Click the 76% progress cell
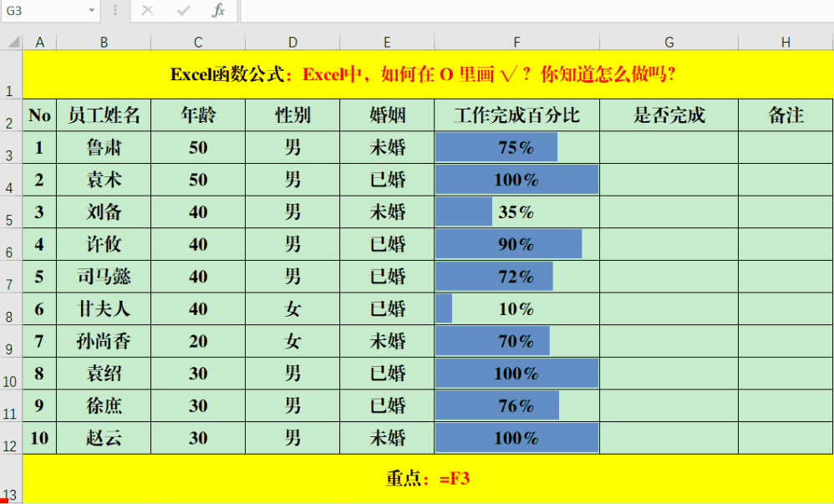834x504 pixels. [x=516, y=405]
